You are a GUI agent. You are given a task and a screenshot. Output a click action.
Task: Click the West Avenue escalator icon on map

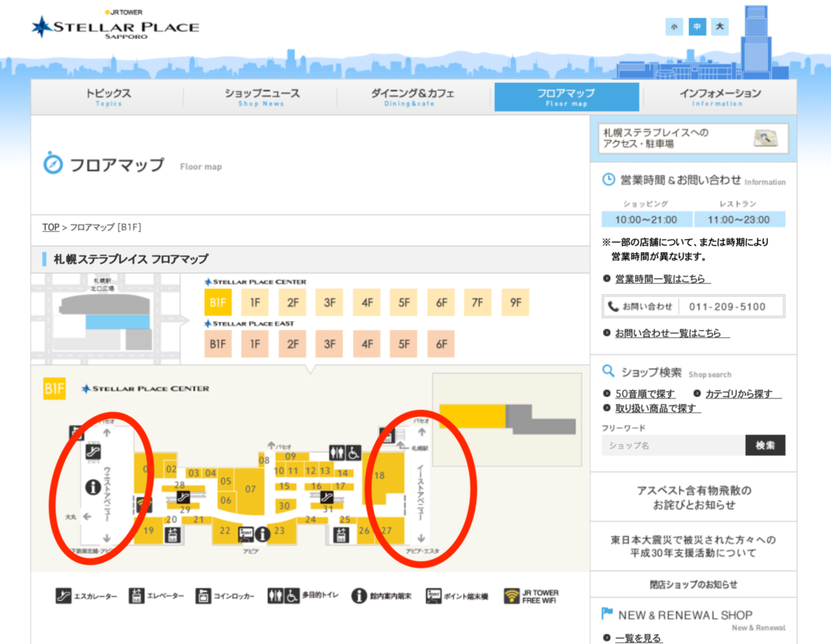pyautogui.click(x=93, y=452)
